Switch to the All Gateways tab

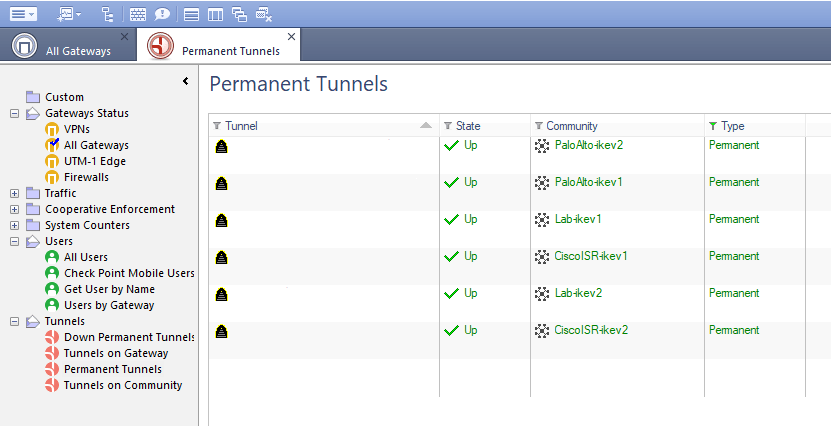coord(66,47)
